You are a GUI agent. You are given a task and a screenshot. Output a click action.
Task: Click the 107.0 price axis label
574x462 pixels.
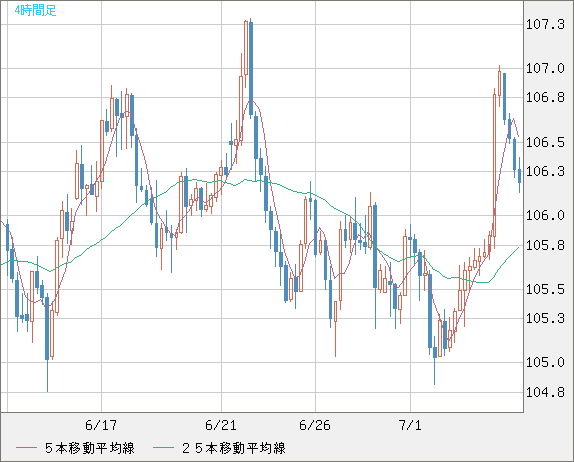point(545,68)
